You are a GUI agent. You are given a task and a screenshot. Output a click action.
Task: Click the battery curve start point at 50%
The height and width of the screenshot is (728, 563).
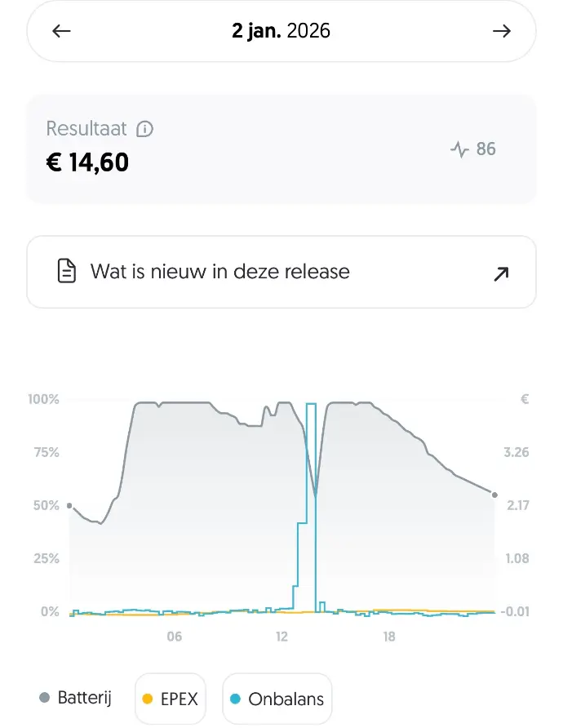pyautogui.click(x=69, y=506)
